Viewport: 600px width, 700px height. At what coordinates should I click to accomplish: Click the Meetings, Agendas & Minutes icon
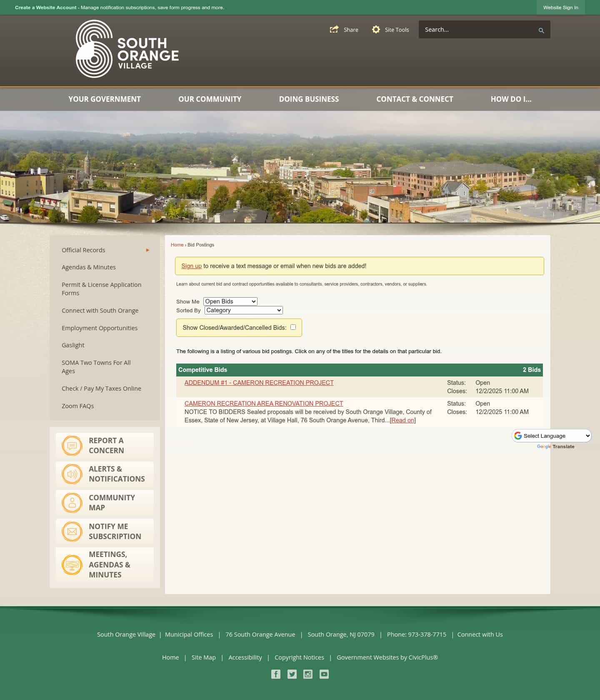click(x=72, y=565)
